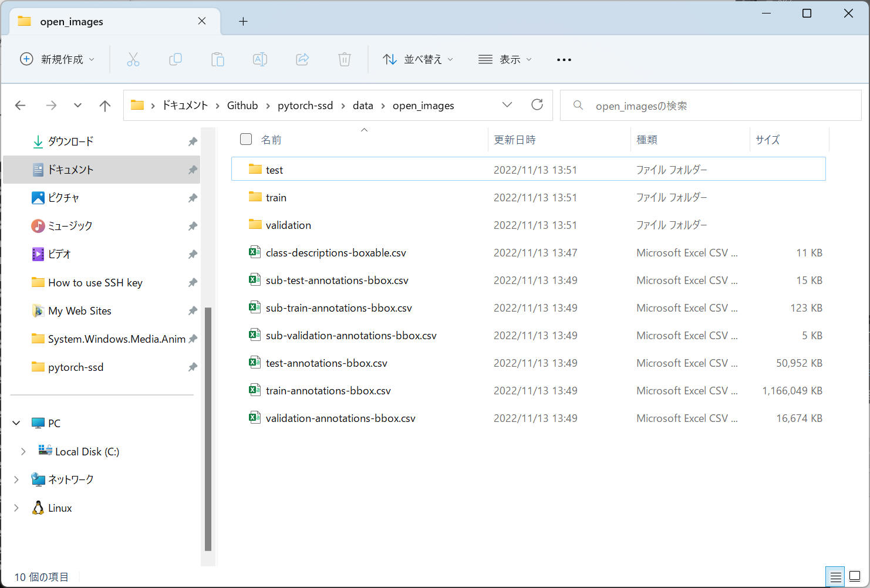Open recent locations chevron dropdown
Screen dimensions: 870x588
coord(77,106)
